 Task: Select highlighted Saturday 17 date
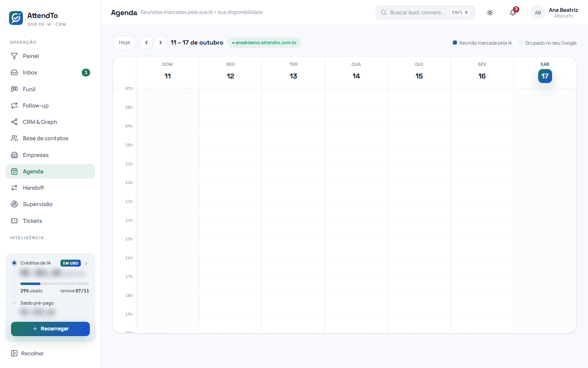[x=545, y=76]
